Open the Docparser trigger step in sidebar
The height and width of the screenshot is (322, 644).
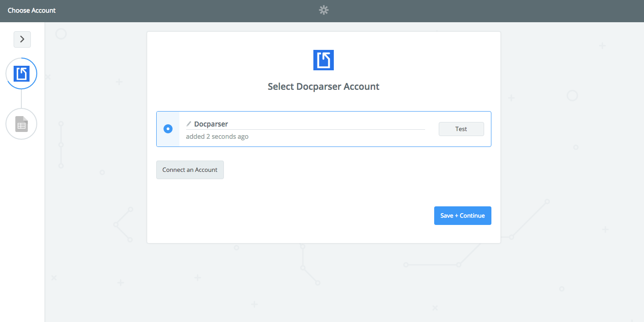(x=21, y=73)
